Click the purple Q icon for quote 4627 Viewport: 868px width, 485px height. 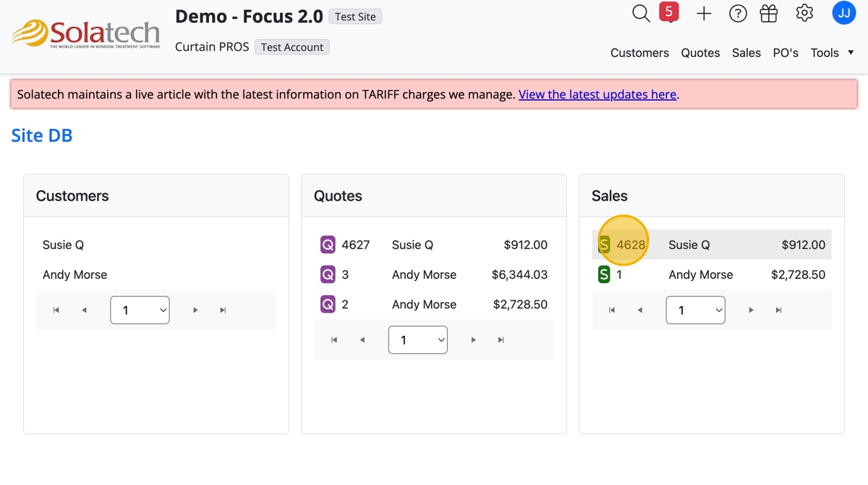pos(328,245)
